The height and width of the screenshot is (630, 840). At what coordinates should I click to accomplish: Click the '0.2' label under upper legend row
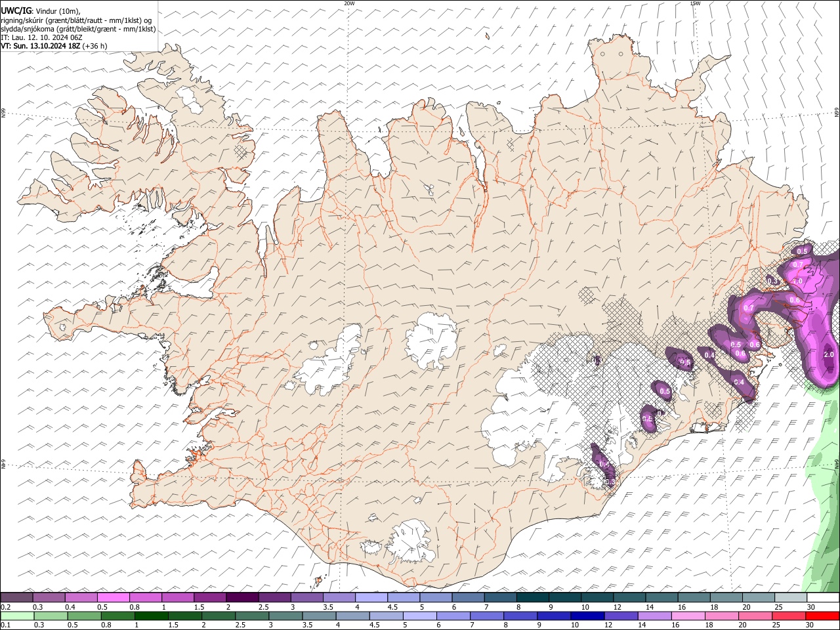pyautogui.click(x=6, y=607)
